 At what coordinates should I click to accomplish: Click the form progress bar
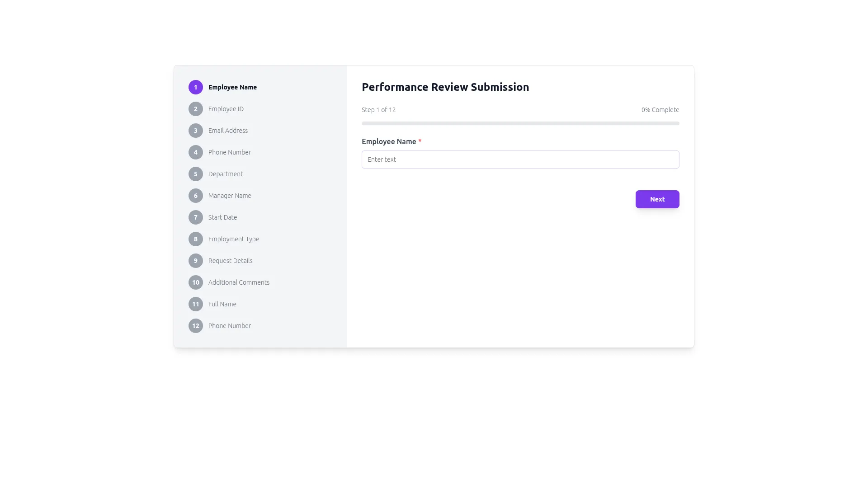click(x=520, y=123)
